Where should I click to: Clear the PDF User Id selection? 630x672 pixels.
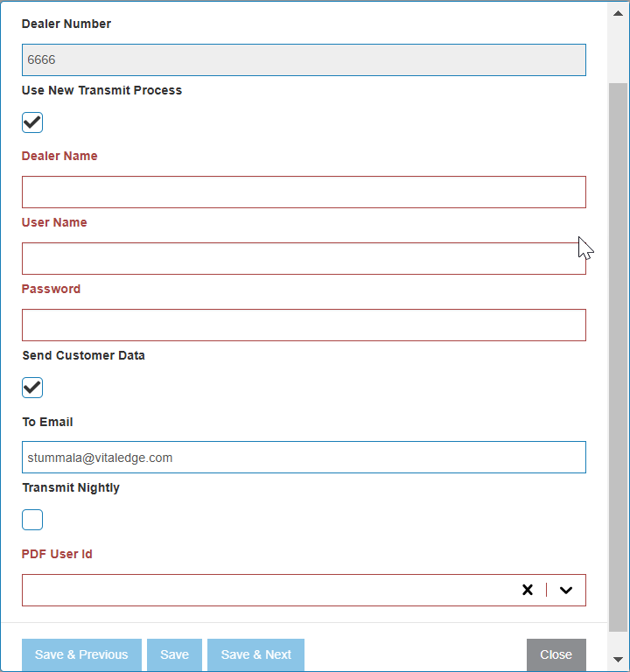tap(528, 590)
